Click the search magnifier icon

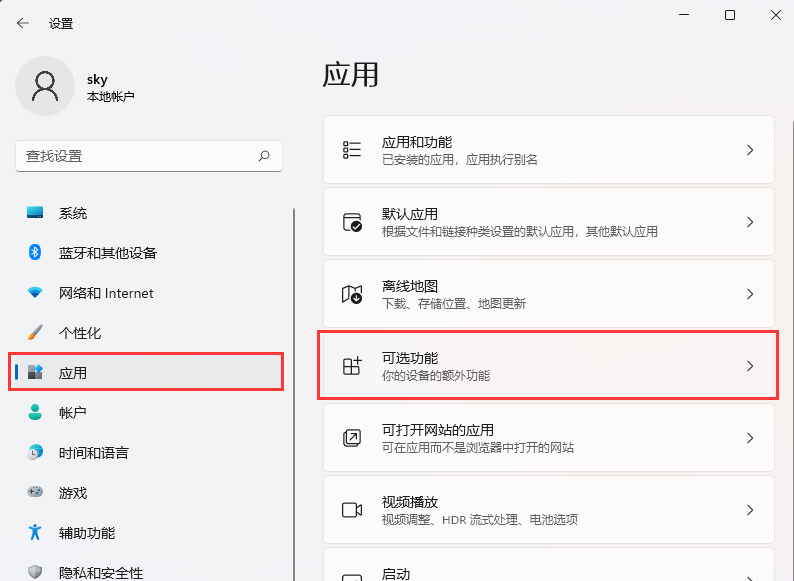264,156
